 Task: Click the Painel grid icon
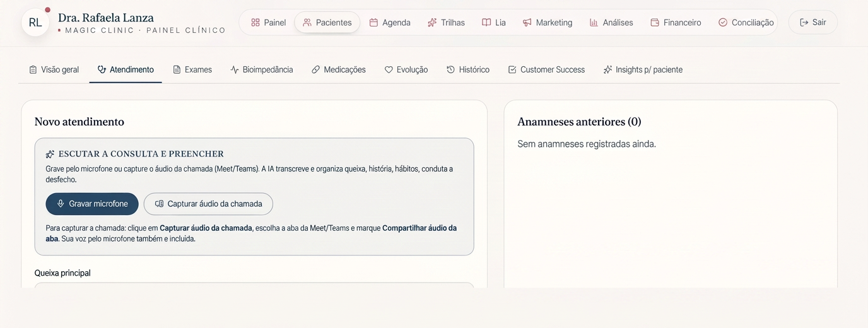(255, 23)
